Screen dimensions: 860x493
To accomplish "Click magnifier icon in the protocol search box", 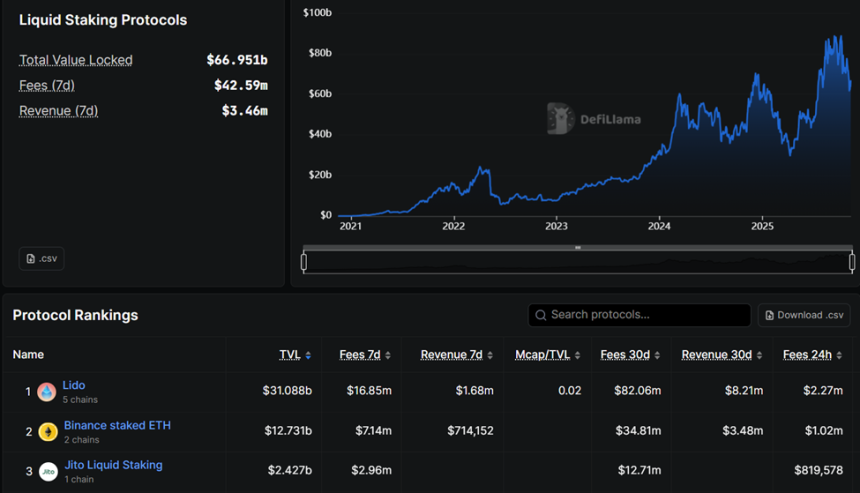I will (541, 315).
